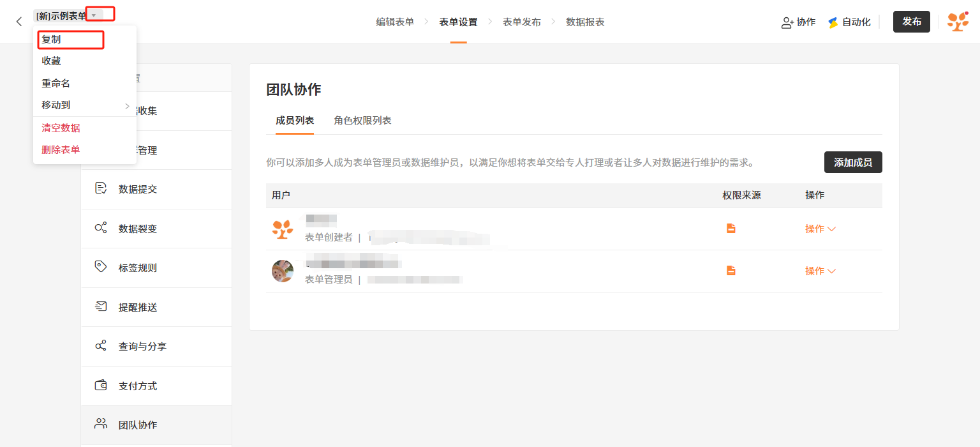Viewport: 980px width, 447px height.
Task: Select 重命名 menu entry
Action: pyautogui.click(x=85, y=84)
